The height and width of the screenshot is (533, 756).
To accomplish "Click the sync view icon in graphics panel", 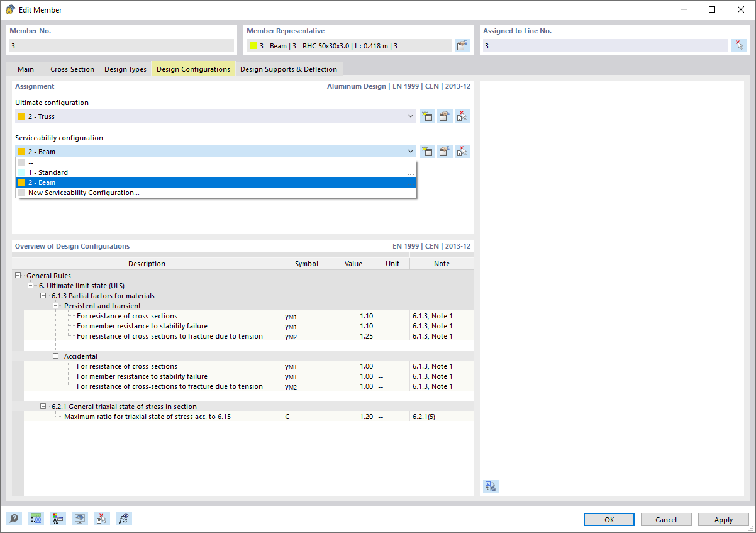I will click(x=491, y=486).
